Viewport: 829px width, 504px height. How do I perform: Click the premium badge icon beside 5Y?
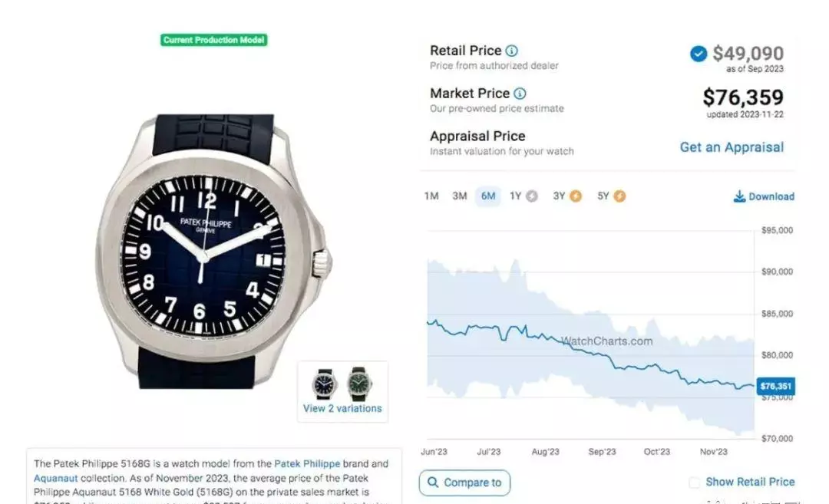[619, 196]
